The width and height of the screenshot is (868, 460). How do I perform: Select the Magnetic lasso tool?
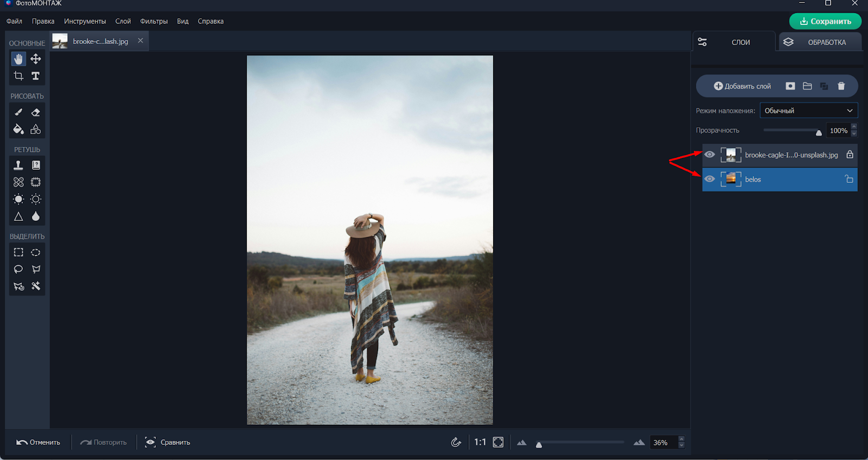click(x=18, y=286)
